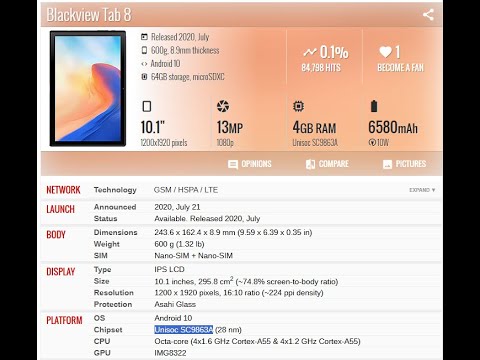Click the camera shutter icon

(223, 106)
